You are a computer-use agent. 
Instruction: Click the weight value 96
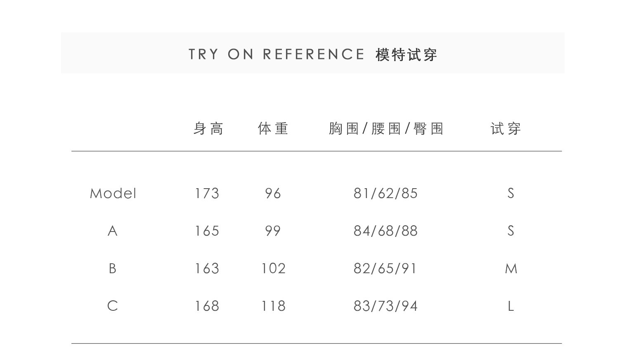coord(273,194)
